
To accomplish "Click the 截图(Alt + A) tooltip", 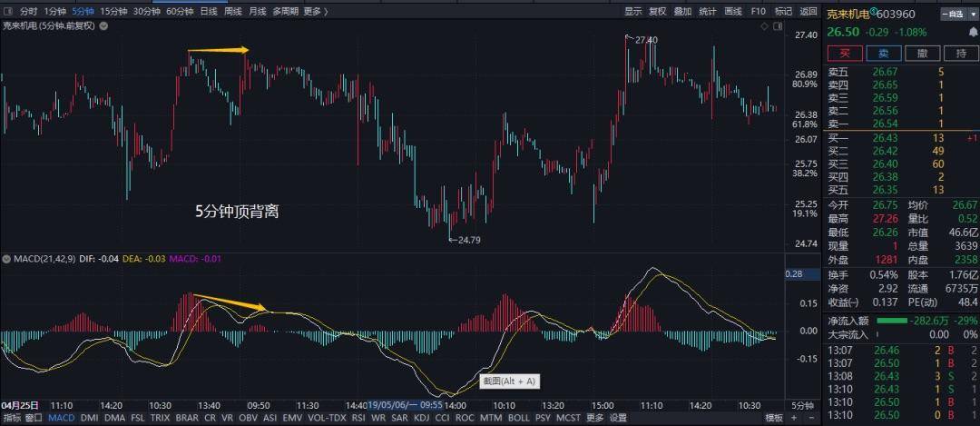I will click(509, 381).
